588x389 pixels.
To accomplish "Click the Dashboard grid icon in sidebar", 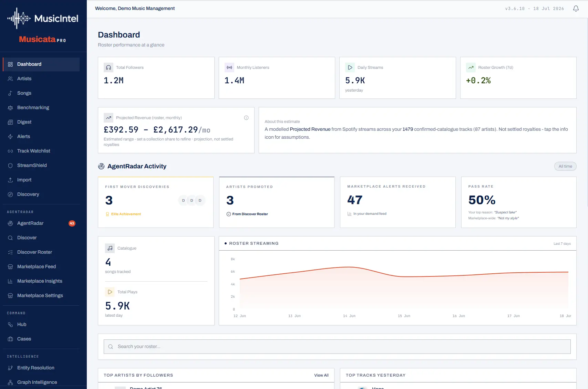I will point(10,64).
